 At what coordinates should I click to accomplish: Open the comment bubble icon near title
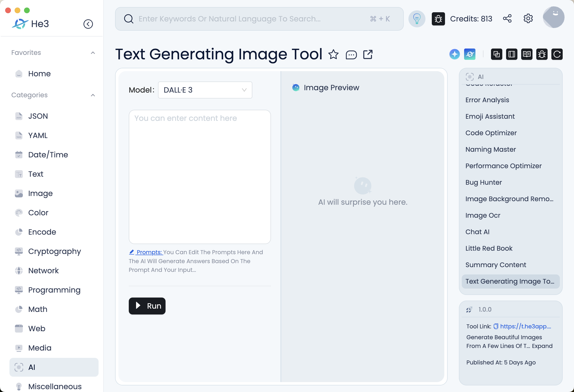351,54
